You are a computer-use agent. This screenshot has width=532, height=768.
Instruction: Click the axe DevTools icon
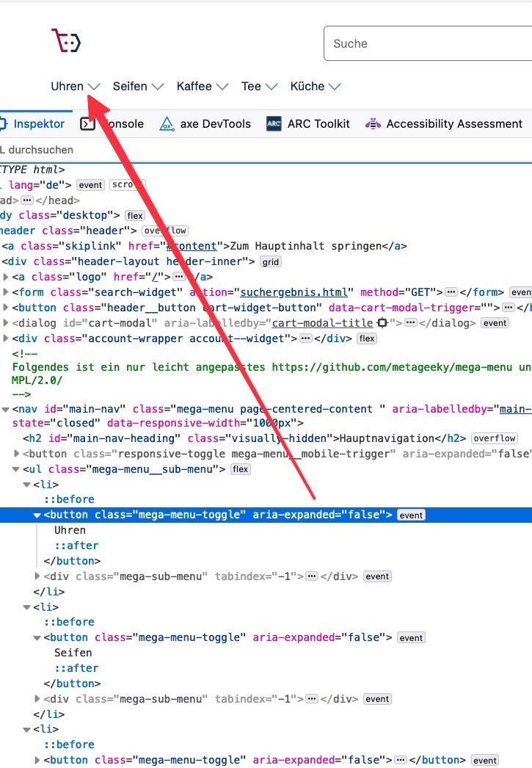tap(167, 124)
